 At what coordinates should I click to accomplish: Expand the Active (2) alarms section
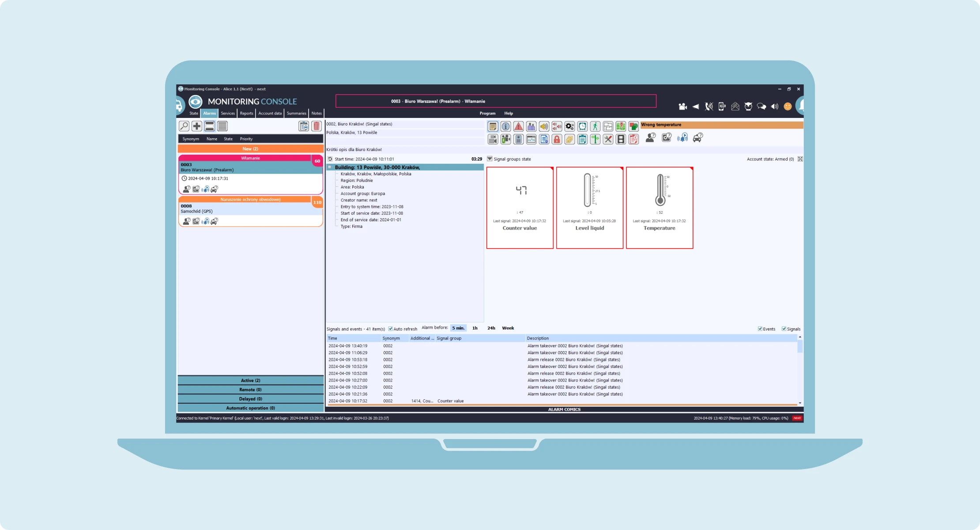[250, 380]
